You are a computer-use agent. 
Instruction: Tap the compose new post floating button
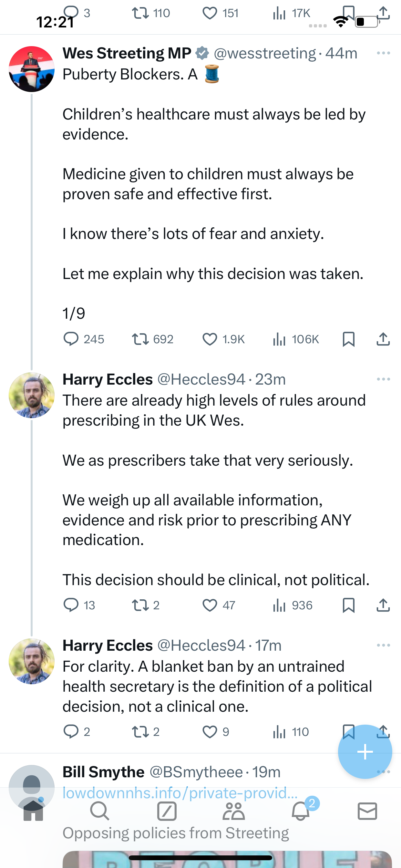(x=365, y=752)
